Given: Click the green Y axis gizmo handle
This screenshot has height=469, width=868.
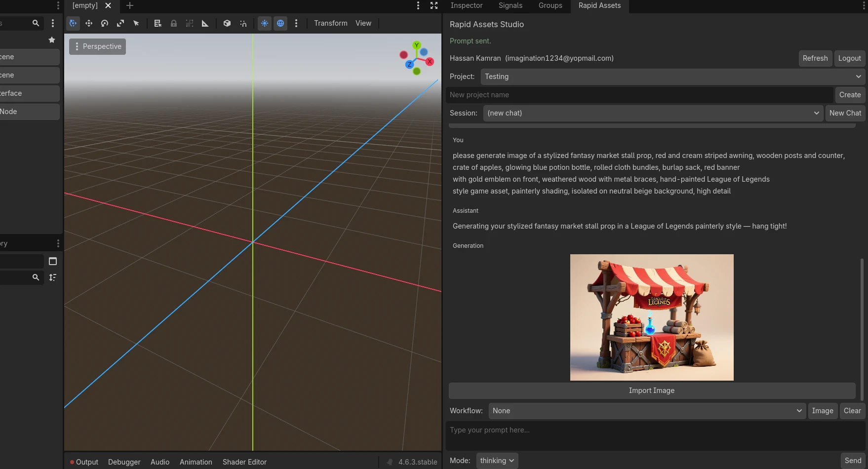Looking at the screenshot, I should pyautogui.click(x=417, y=45).
